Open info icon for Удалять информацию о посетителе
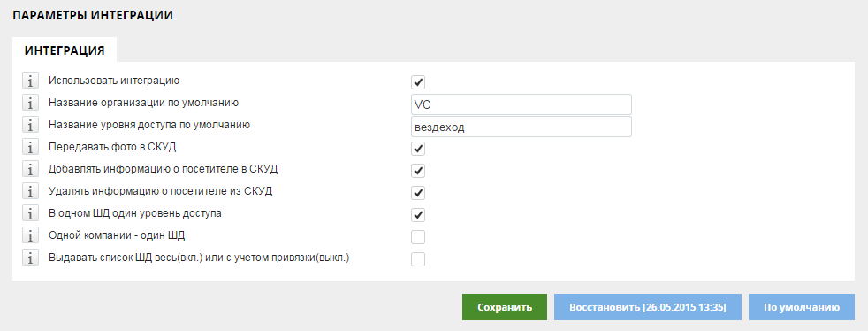Image resolution: width=868 pixels, height=331 pixels. click(x=30, y=192)
